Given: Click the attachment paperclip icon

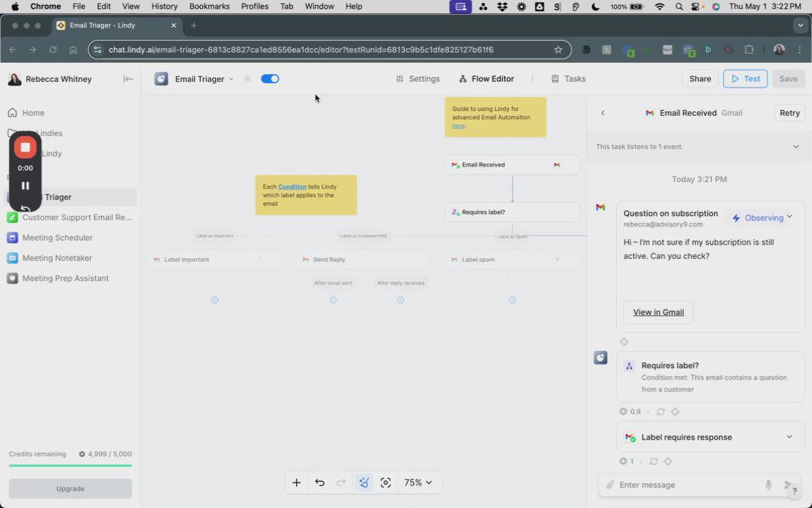Looking at the screenshot, I should click(x=610, y=485).
